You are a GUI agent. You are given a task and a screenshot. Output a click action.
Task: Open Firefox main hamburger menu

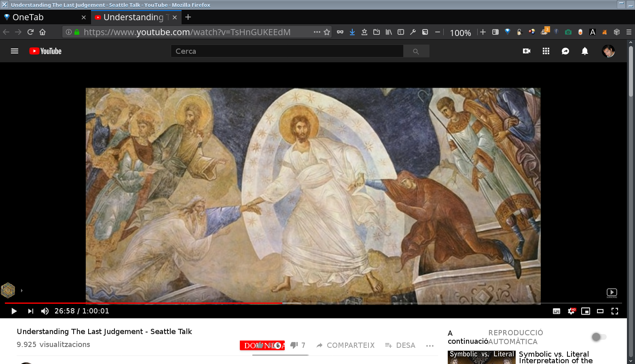click(x=629, y=32)
